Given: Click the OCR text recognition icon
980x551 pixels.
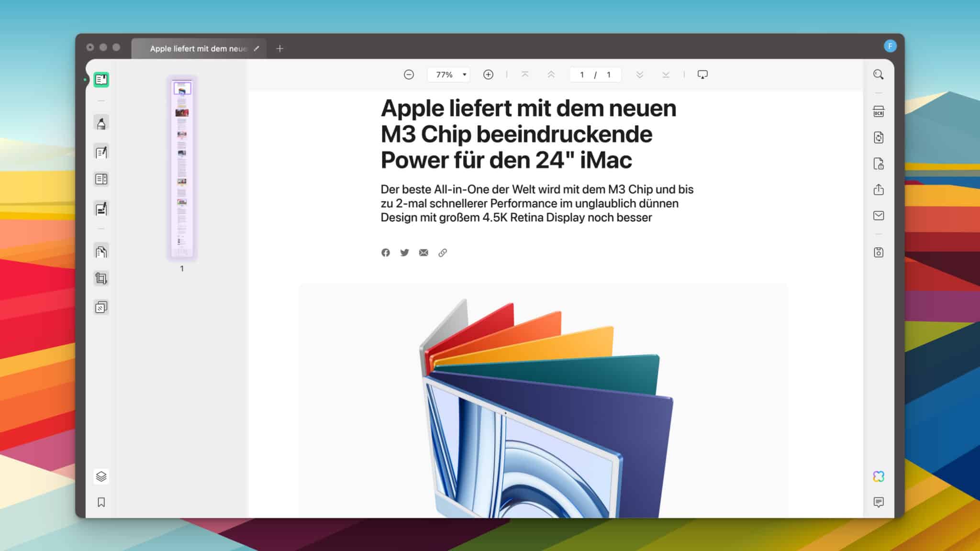Looking at the screenshot, I should pos(878,112).
